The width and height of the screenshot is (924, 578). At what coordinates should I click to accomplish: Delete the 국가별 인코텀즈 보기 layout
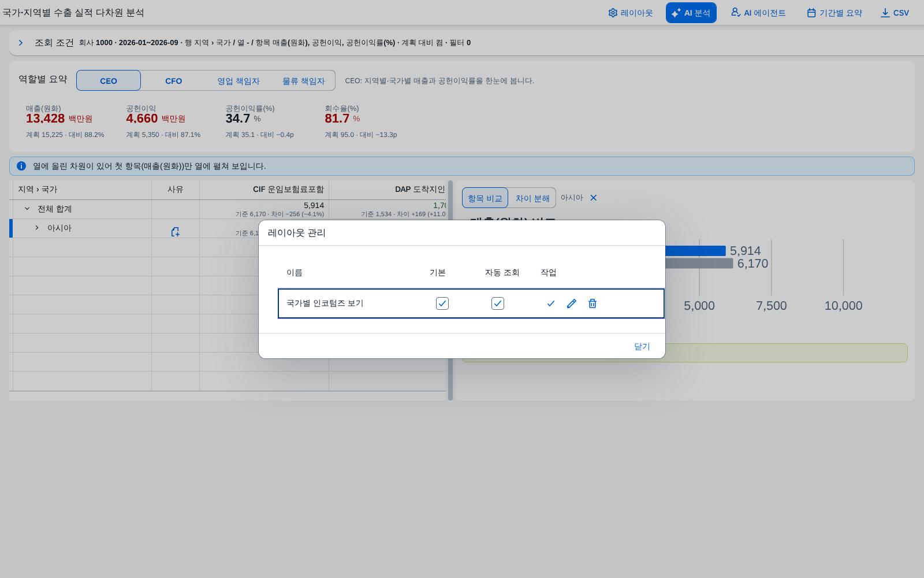pyautogui.click(x=593, y=303)
